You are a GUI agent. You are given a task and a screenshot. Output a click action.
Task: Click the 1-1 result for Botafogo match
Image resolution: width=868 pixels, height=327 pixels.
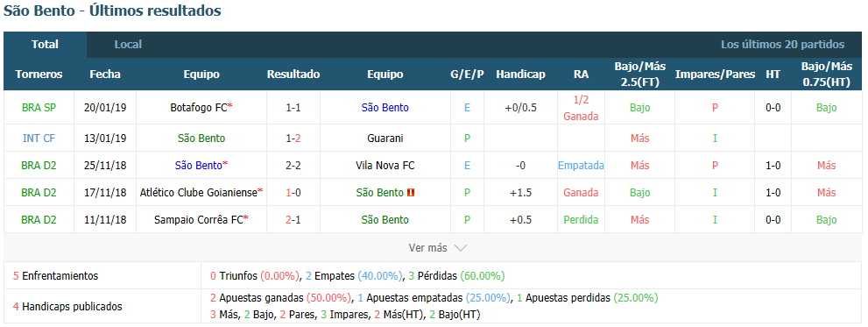293,108
